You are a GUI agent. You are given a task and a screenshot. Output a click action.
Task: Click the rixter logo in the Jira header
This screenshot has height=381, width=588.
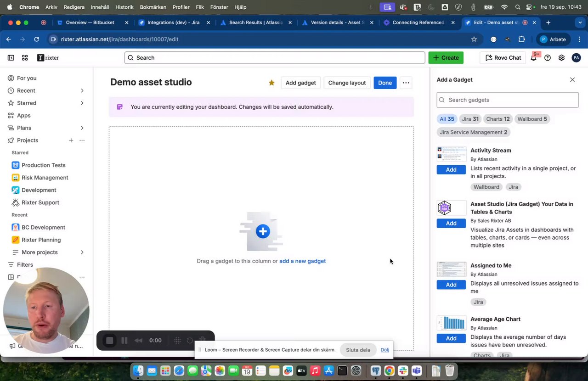point(48,58)
